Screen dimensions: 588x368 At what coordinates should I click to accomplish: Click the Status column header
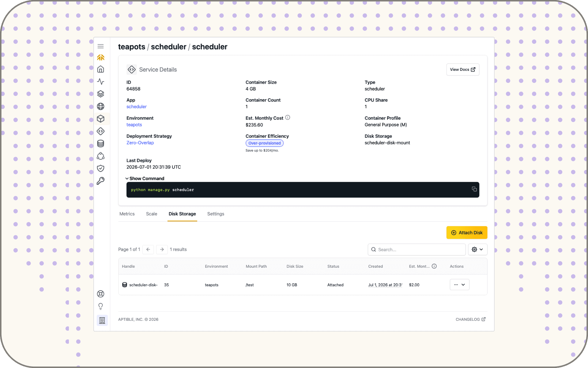click(333, 266)
